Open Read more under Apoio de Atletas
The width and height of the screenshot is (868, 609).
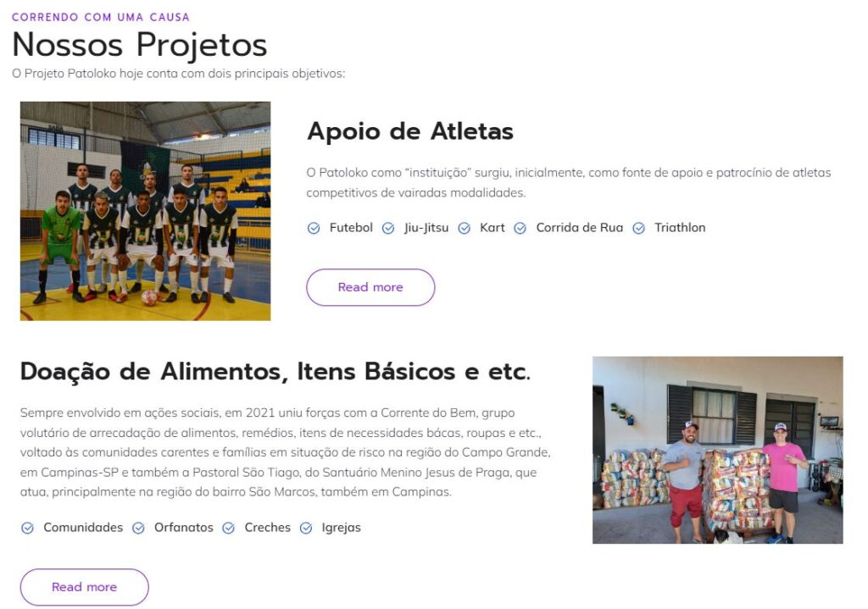click(370, 287)
